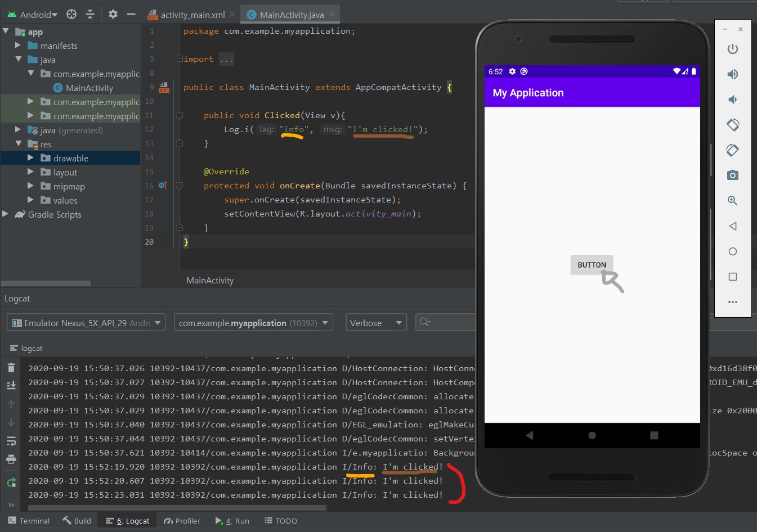The height and width of the screenshot is (532, 757).
Task: Expand the layout folder arrow
Action: pyautogui.click(x=30, y=172)
